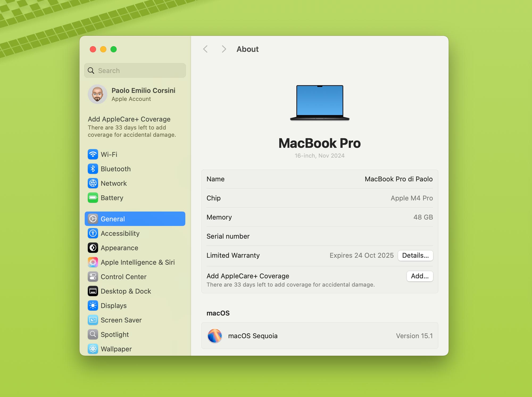
Task: Open the Spotlight magnifier icon
Action: tap(93, 335)
